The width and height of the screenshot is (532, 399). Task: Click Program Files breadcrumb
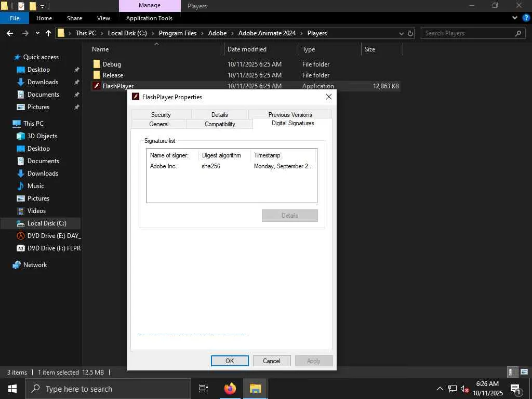pyautogui.click(x=178, y=33)
